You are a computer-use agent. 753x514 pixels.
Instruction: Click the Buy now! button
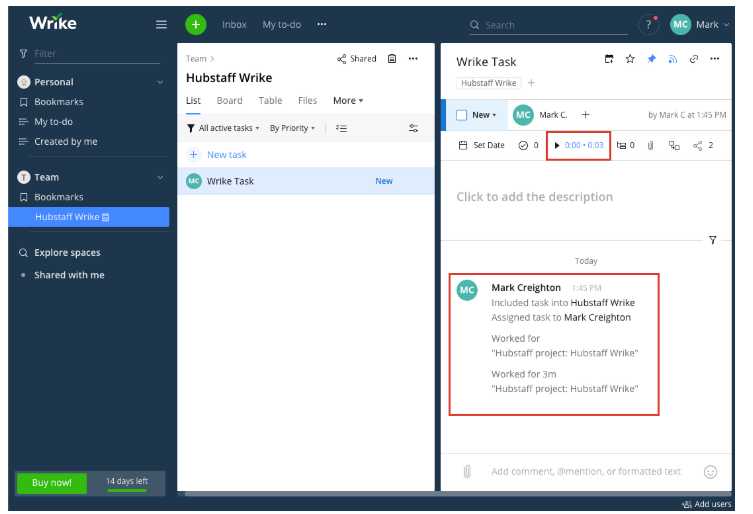point(51,482)
